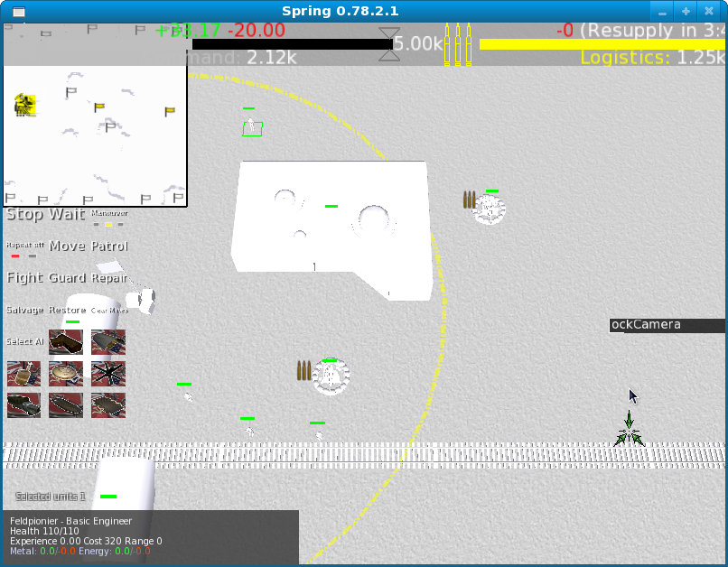Select the dark green truck build icon

[x=23, y=405]
